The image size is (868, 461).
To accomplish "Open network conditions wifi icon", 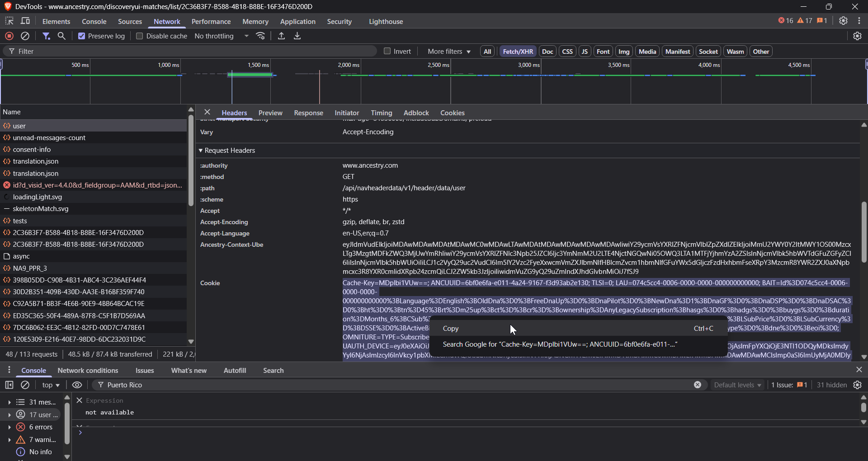I will pyautogui.click(x=261, y=36).
